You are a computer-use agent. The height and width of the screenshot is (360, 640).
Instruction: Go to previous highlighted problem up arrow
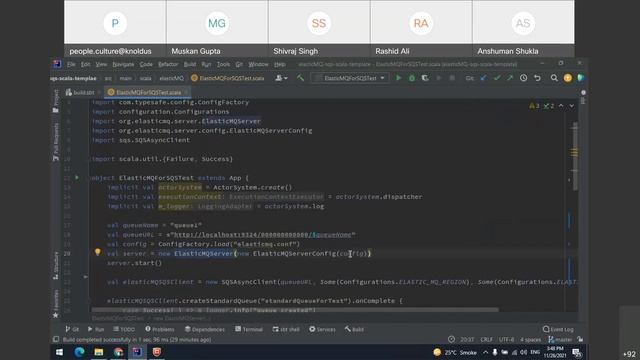561,106
